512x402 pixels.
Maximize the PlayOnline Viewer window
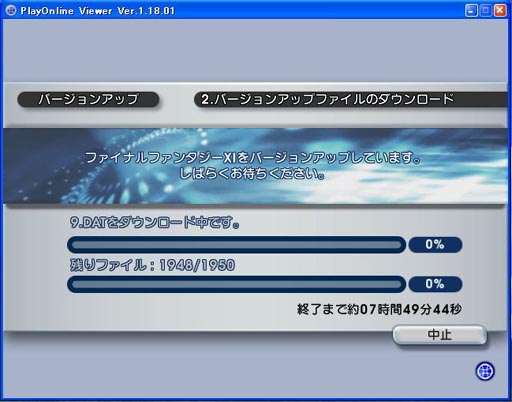[486, 10]
